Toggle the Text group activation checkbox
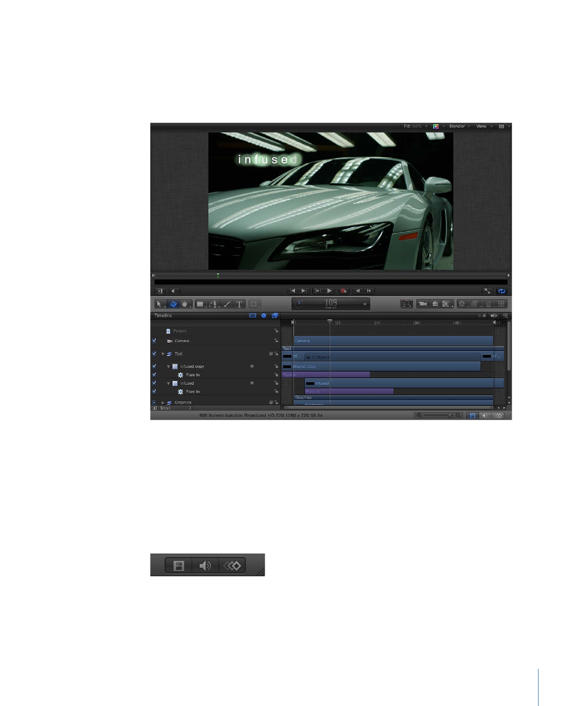This screenshot has width=588, height=706. (x=154, y=353)
